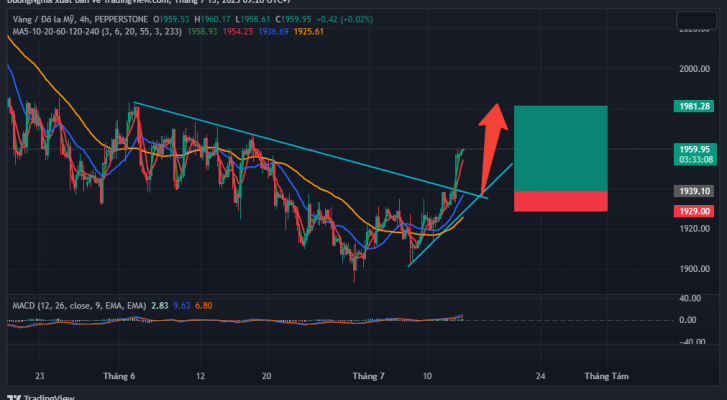The image size is (727, 400).
Task: Click the high price value H1960.17
Action: pos(212,19)
